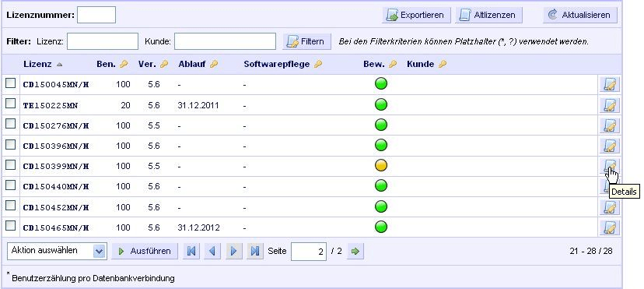Sort the table by the Lizenz column
The width and height of the screenshot is (644, 289).
tap(37, 64)
